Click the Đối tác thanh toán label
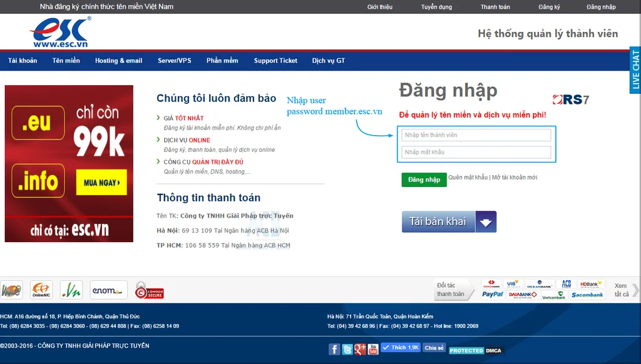The image size is (641, 364). [x=451, y=290]
